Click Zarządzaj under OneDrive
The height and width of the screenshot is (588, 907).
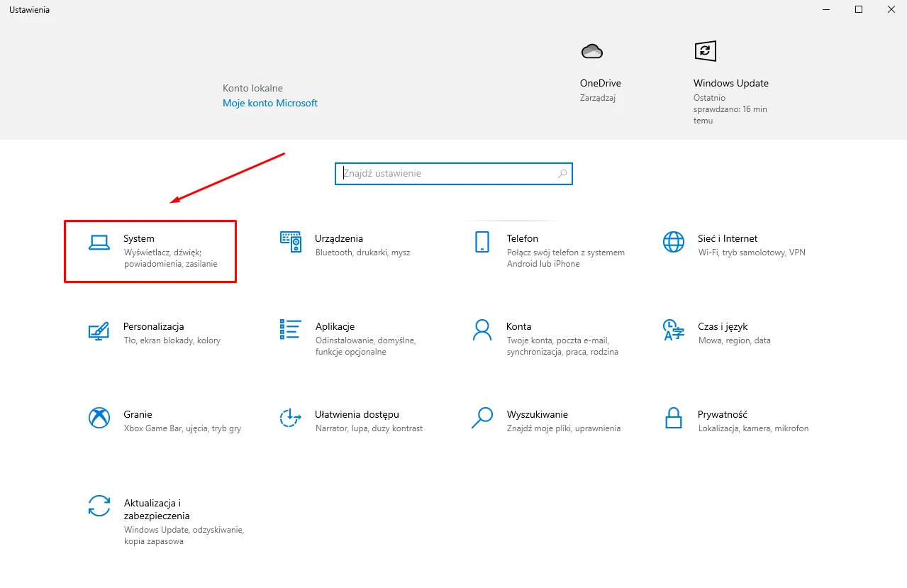[597, 98]
